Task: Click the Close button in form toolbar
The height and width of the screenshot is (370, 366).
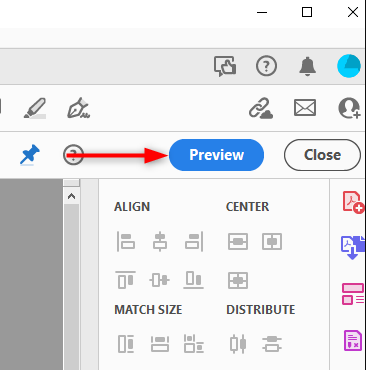Action: (x=322, y=155)
